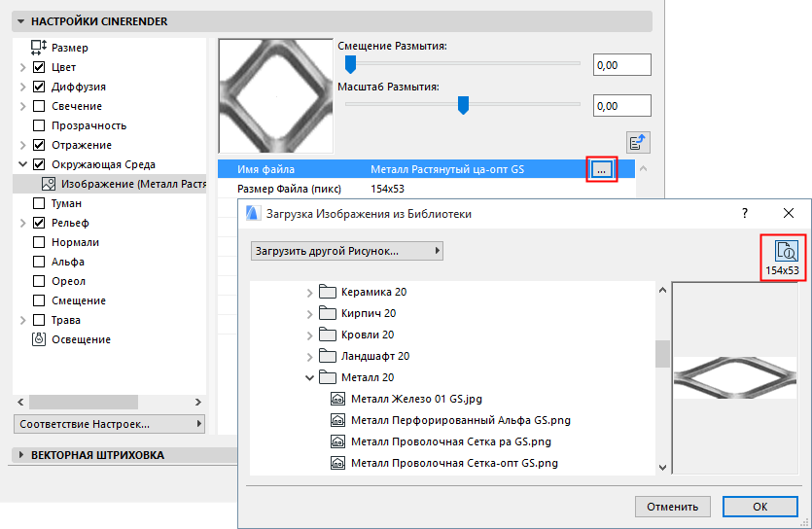This screenshot has width=812, height=529.
Task: Click the browse button in Имя файла row
Action: [x=601, y=169]
